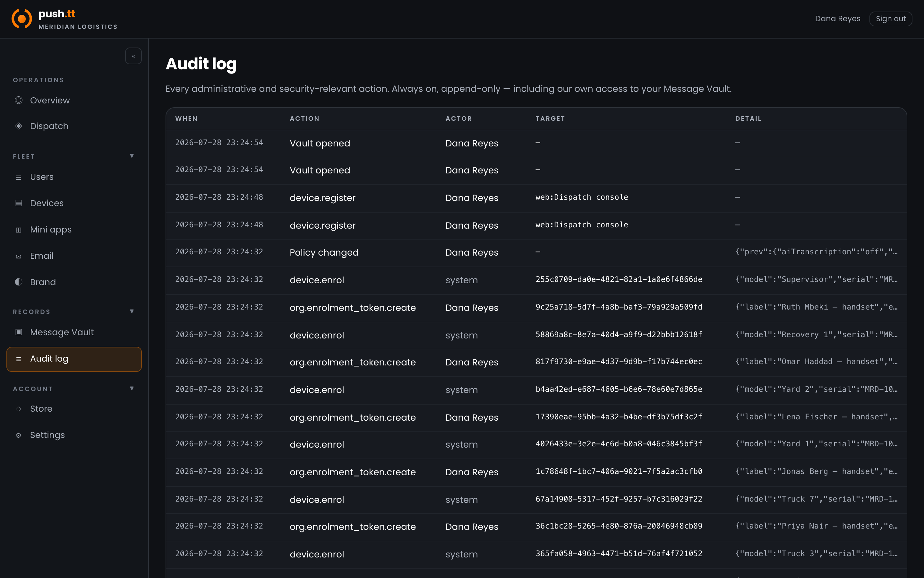Image resolution: width=924 pixels, height=578 pixels.
Task: Click the Lena Fischer handset detail cell
Action: click(816, 417)
